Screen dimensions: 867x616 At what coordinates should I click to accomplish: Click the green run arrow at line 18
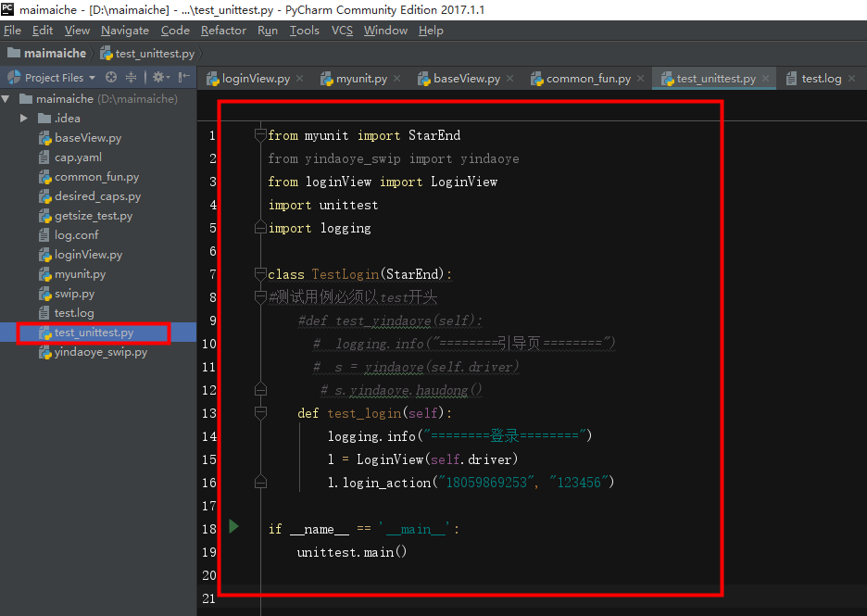click(234, 526)
